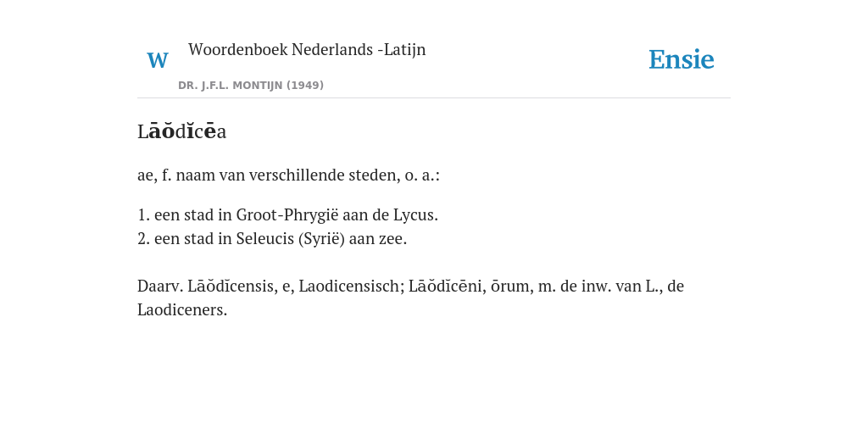Click the word Seleucis

coord(265,238)
